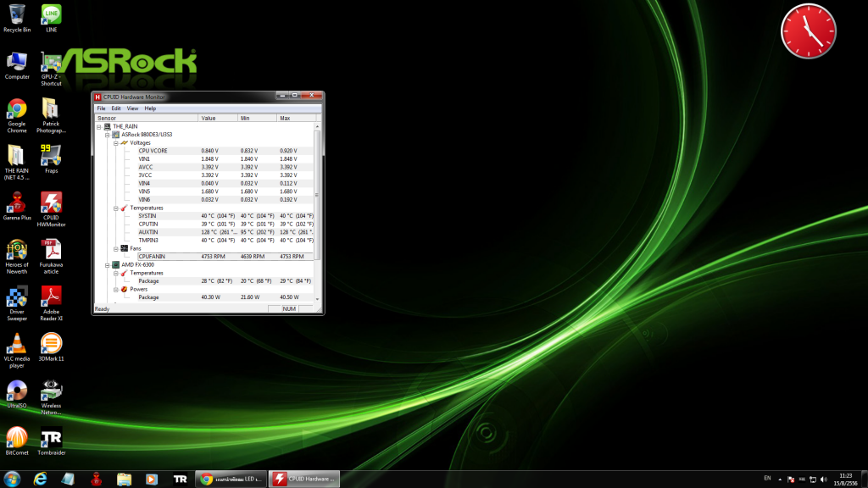The height and width of the screenshot is (488, 868).
Task: Select the Fans group fan icon
Action: (124, 248)
